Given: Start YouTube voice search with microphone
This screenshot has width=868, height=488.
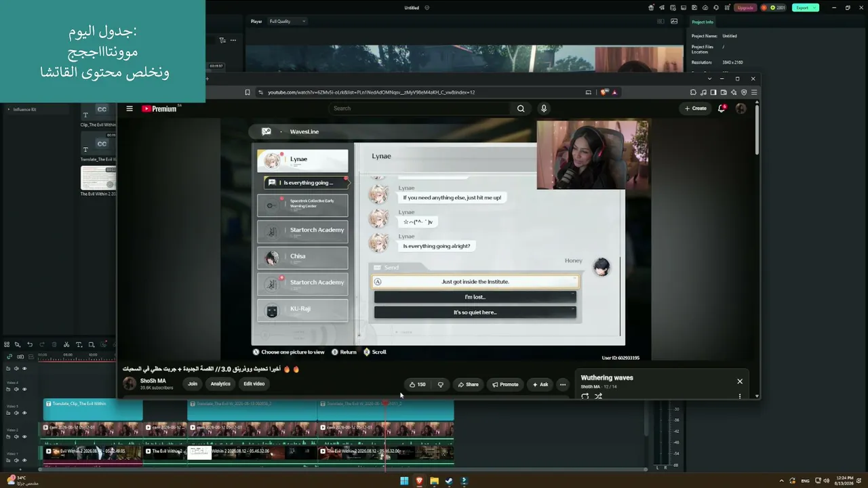Looking at the screenshot, I should click(x=543, y=108).
